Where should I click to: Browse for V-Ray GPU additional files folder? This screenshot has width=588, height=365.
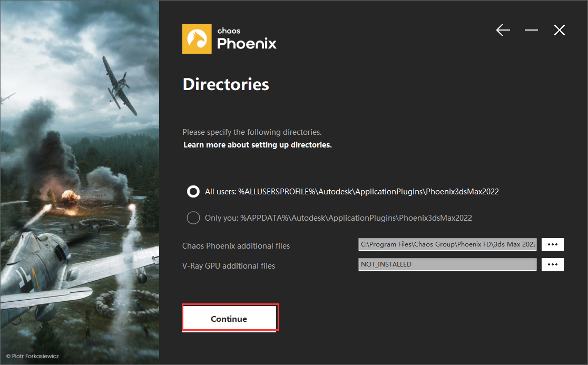pos(552,264)
